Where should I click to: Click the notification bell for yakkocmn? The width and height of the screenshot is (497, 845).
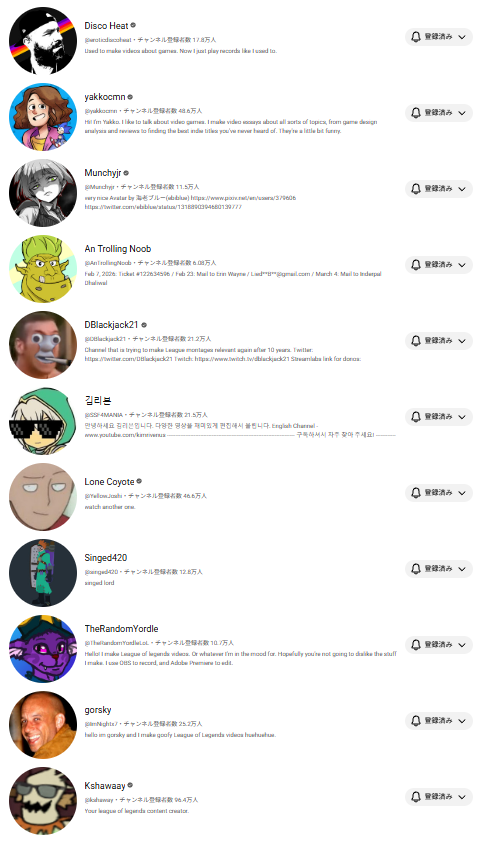click(416, 113)
